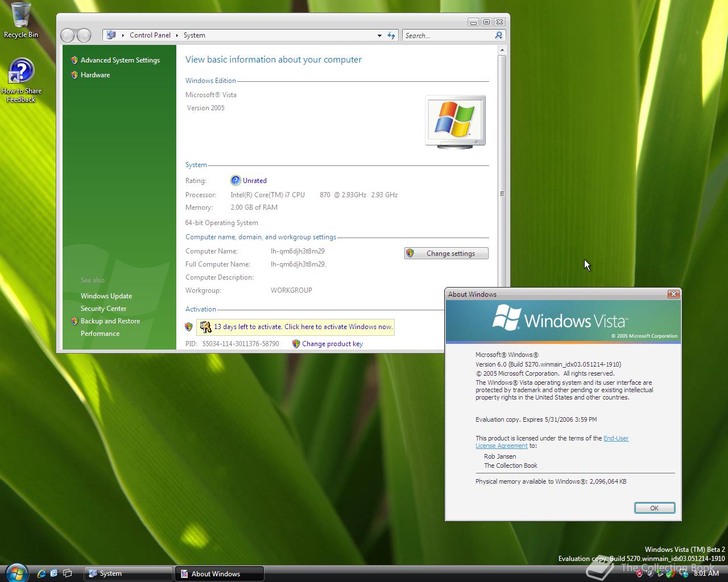Click the Unrated rating link
The image size is (728, 582).
tap(255, 181)
